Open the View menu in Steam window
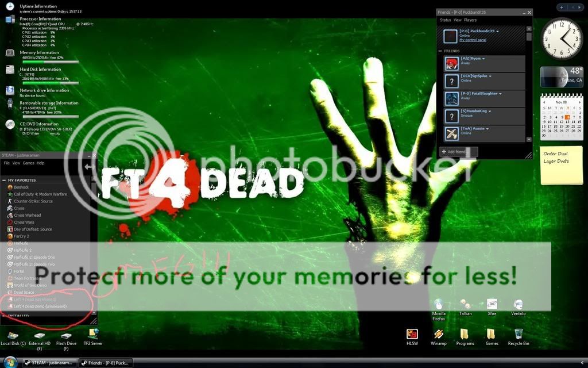Image resolution: width=588 pixels, height=368 pixels. (16, 163)
